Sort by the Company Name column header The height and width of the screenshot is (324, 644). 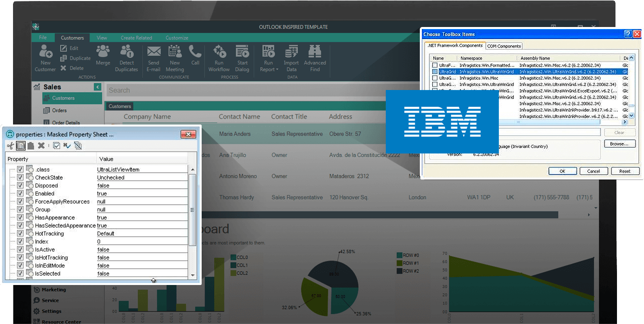coord(147,116)
